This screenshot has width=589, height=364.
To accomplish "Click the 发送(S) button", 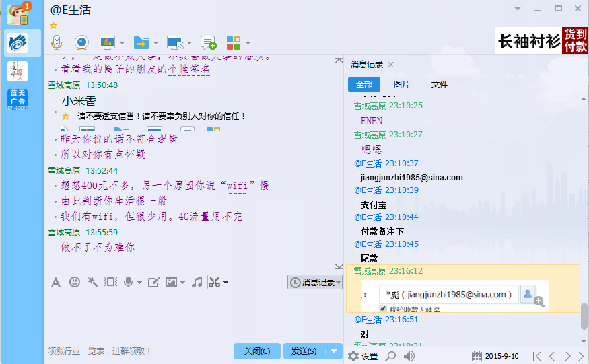I will pos(304,351).
